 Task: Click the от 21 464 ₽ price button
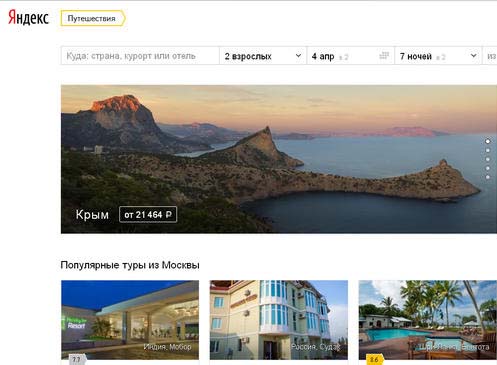tap(148, 214)
